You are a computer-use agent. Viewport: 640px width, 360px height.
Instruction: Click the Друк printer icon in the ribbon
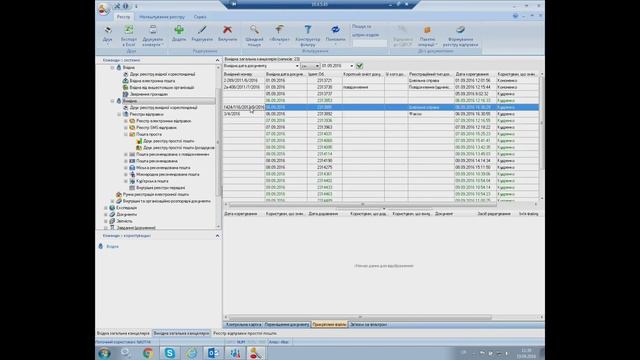pyautogui.click(x=108, y=30)
